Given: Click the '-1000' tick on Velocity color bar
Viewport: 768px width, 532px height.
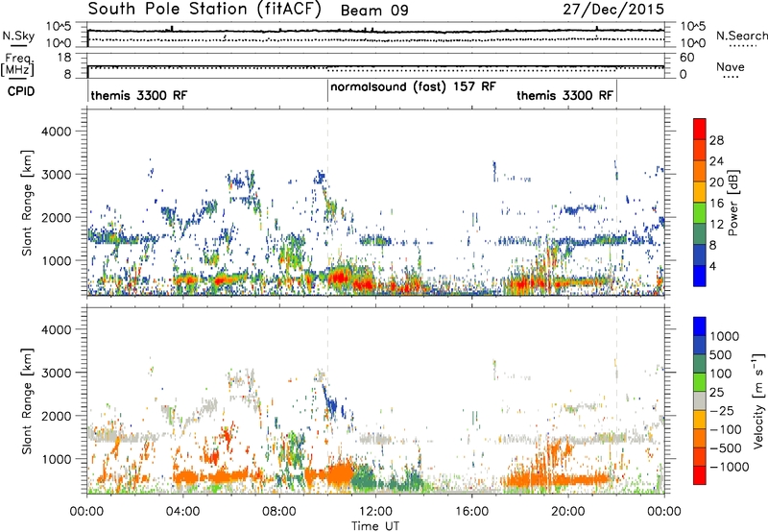Looking at the screenshot, I should pos(729,467).
